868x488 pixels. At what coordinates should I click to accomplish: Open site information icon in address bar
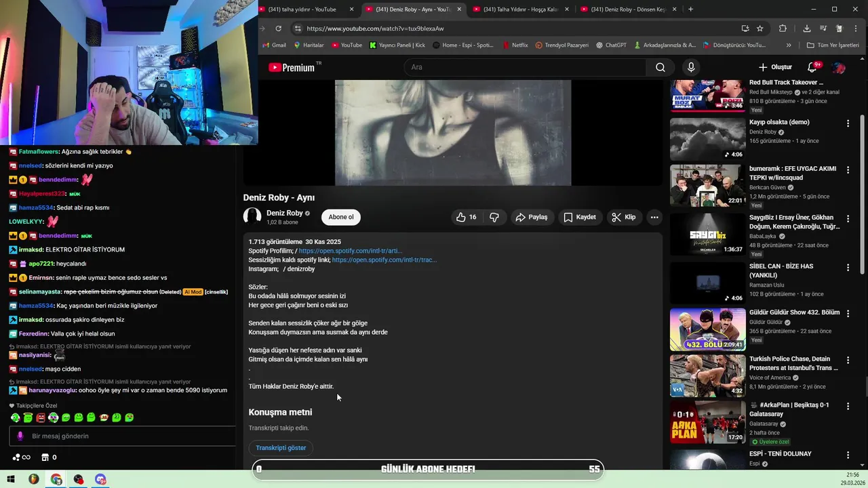click(297, 28)
